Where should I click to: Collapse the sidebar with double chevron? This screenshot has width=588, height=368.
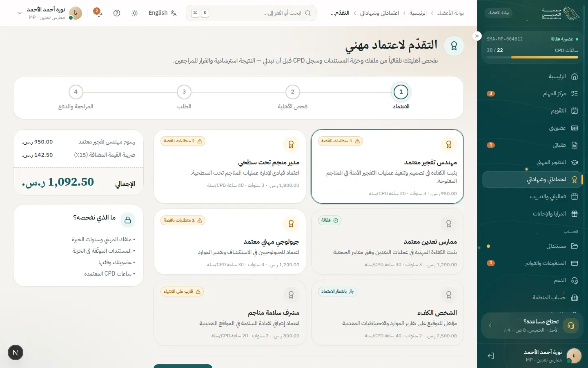coord(477,36)
